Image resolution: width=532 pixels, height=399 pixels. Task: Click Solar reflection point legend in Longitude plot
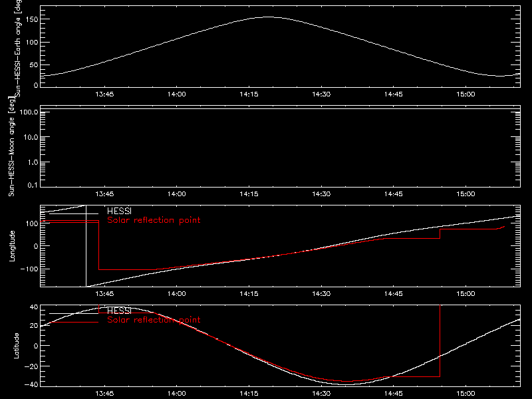pyautogui.click(x=154, y=220)
